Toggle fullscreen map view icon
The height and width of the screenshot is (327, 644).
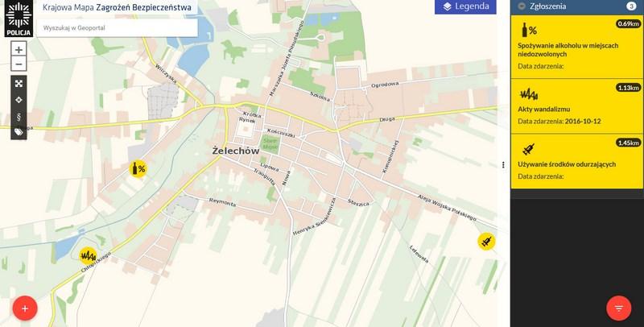tap(19, 84)
